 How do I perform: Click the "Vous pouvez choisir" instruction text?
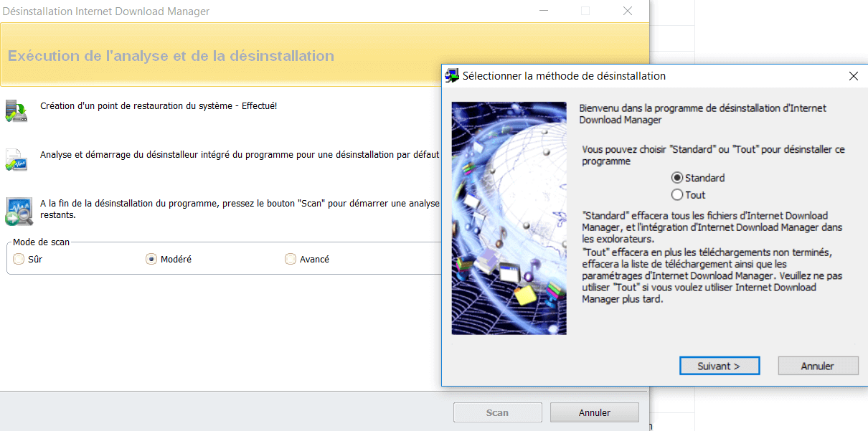tap(713, 155)
